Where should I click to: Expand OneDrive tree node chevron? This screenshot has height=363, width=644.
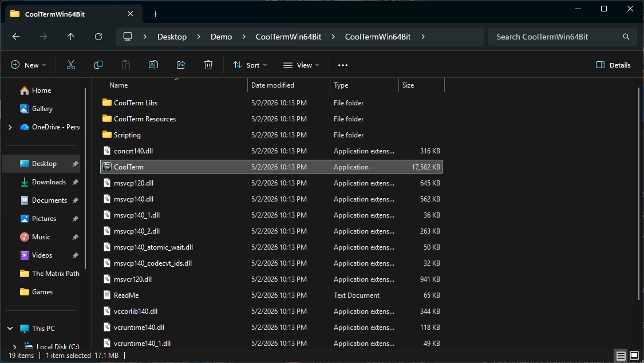(10, 127)
